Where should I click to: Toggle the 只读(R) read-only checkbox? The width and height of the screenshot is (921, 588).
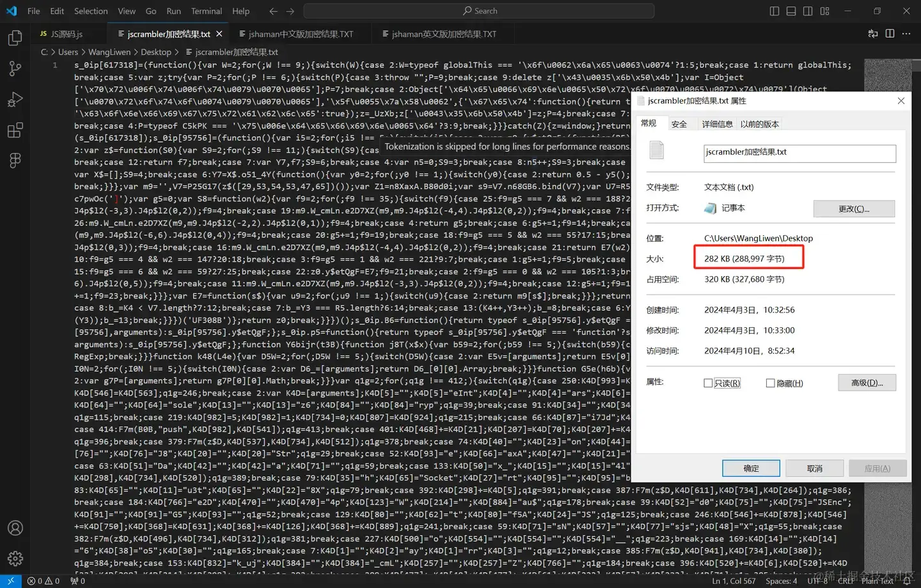708,383
